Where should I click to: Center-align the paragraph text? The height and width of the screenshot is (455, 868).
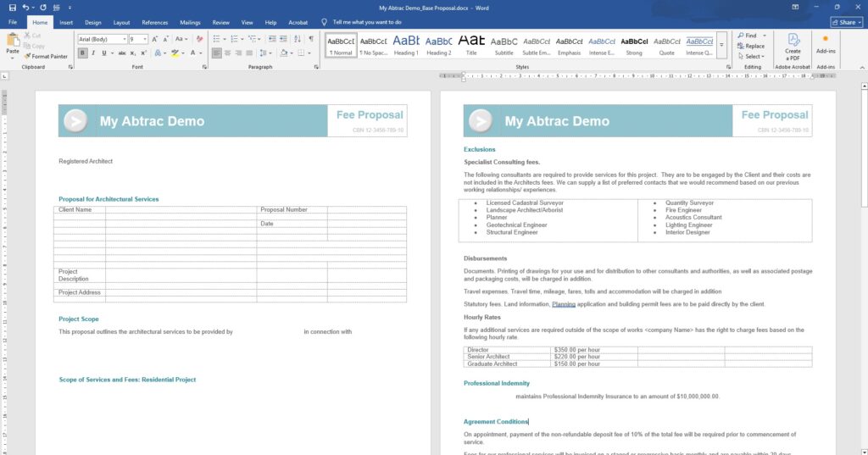[x=227, y=53]
